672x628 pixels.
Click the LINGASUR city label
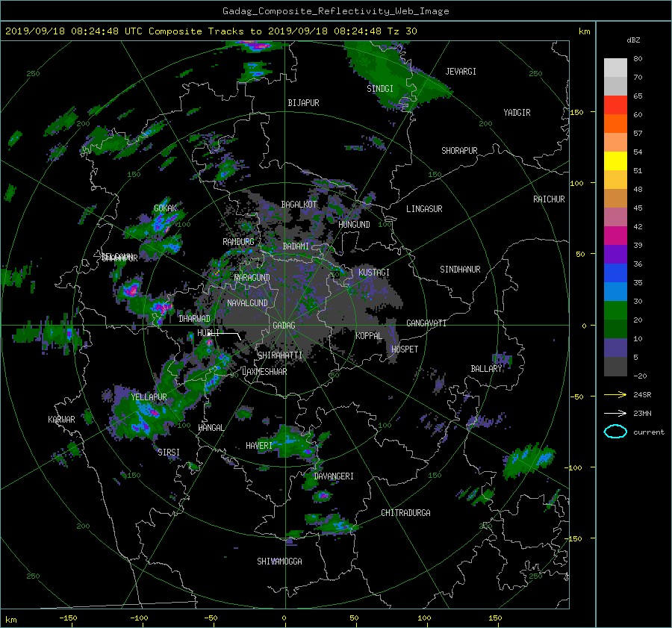coord(424,209)
